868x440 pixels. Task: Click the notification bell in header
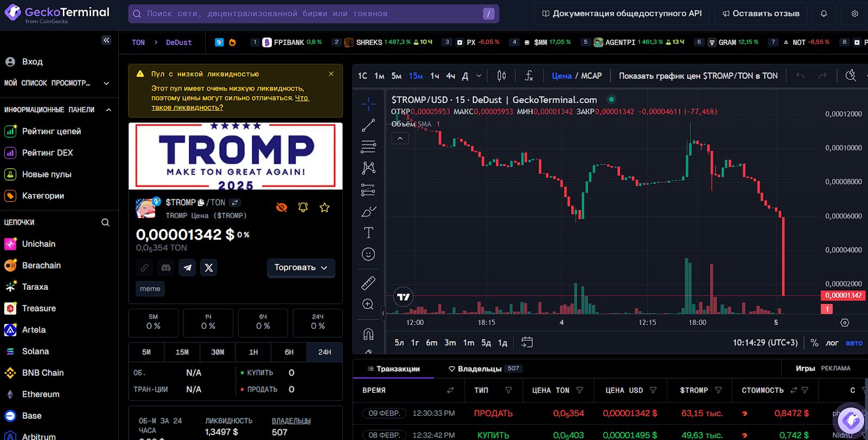[x=824, y=14]
